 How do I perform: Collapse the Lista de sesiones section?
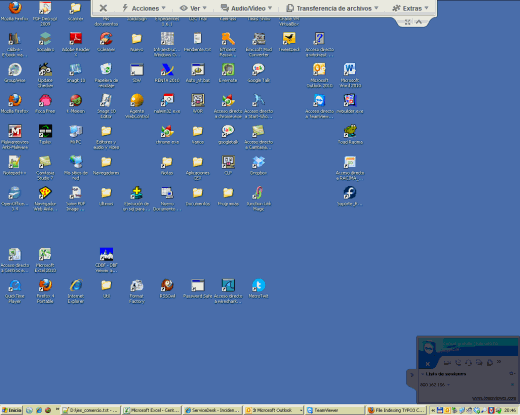pos(422,374)
